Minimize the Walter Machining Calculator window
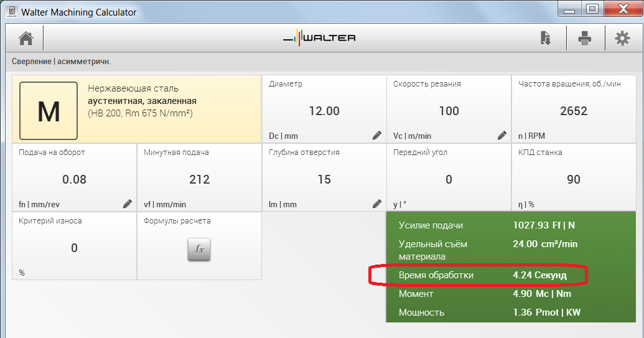644x338 pixels. coord(569,9)
